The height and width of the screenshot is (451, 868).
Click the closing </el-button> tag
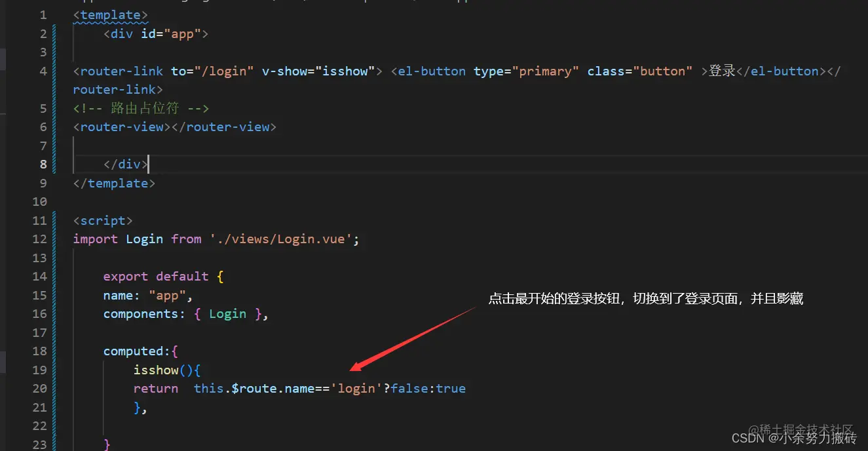click(782, 71)
